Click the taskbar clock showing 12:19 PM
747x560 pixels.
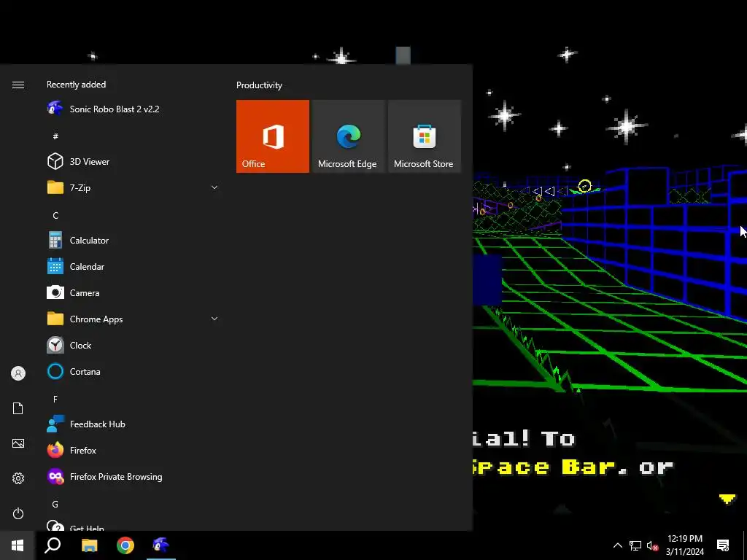pos(684,545)
